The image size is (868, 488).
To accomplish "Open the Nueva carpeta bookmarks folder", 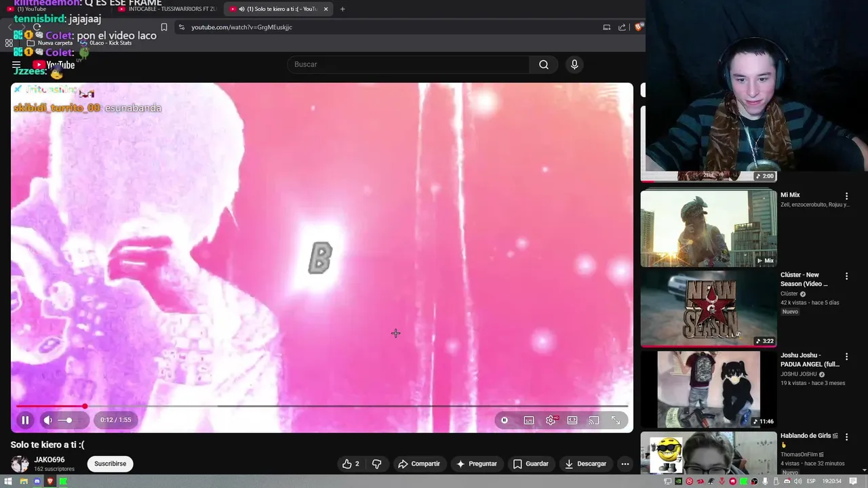I will point(50,43).
